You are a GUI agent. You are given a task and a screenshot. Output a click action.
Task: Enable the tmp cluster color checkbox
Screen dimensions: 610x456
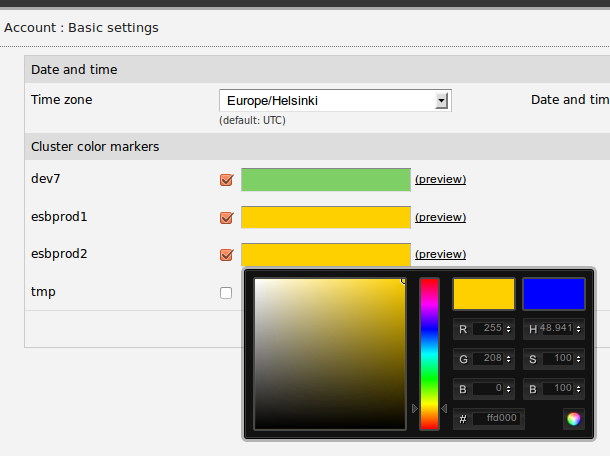(x=226, y=293)
